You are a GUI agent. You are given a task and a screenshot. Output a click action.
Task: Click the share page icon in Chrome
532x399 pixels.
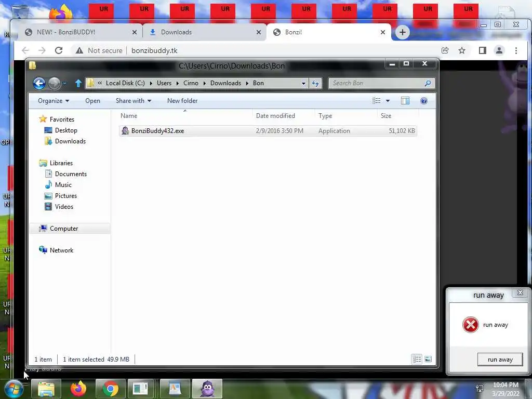[445, 50]
